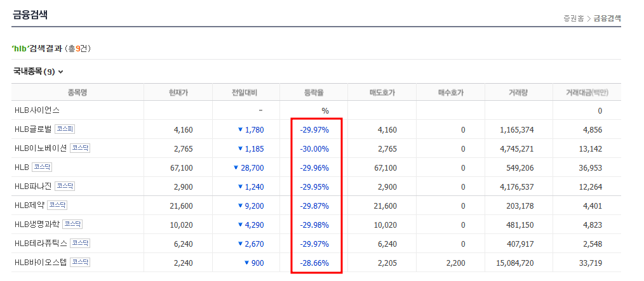Click the 12,264 trade amount value
This screenshot has width=644, height=281.
coord(591,187)
